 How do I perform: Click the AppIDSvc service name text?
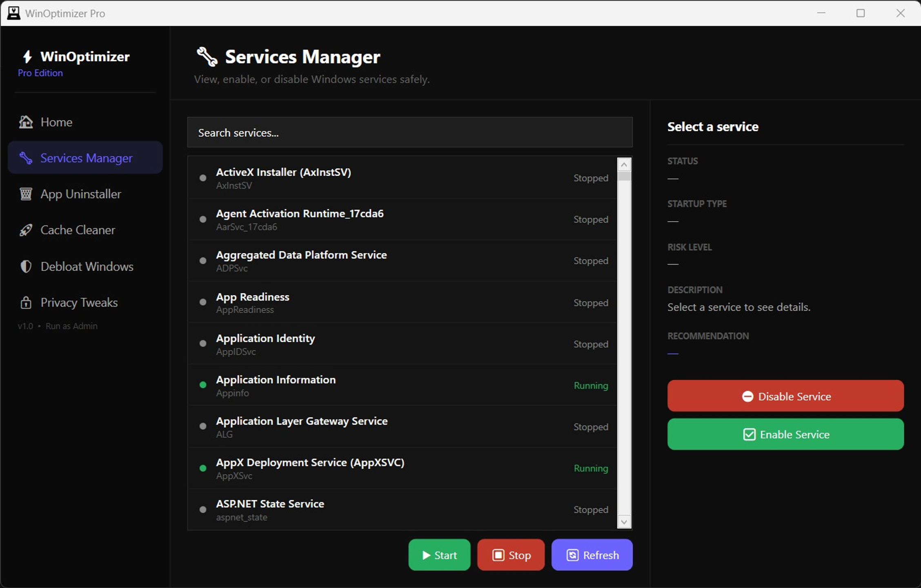pyautogui.click(x=236, y=352)
